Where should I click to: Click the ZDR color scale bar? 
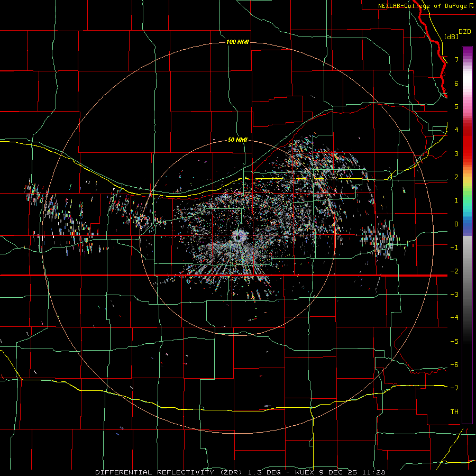pos(467,235)
